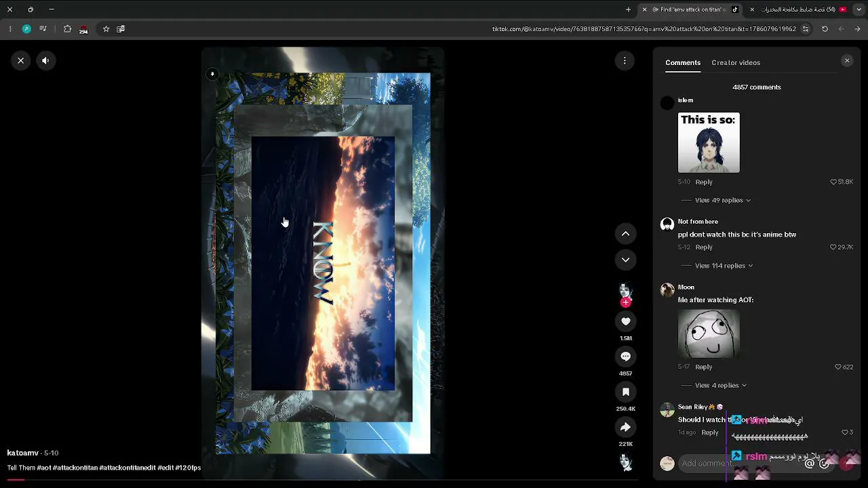Open islem's commenter name
868x488 pixels.
[x=686, y=100]
